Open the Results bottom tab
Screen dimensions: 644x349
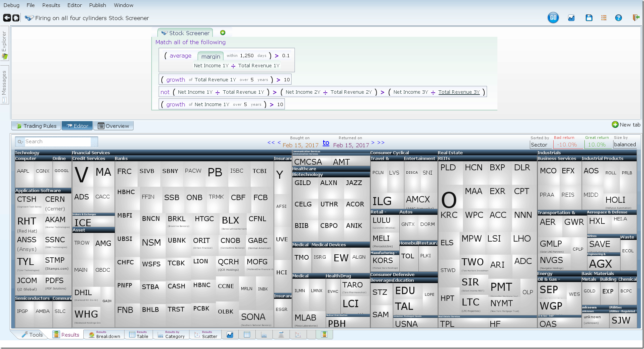pos(66,335)
